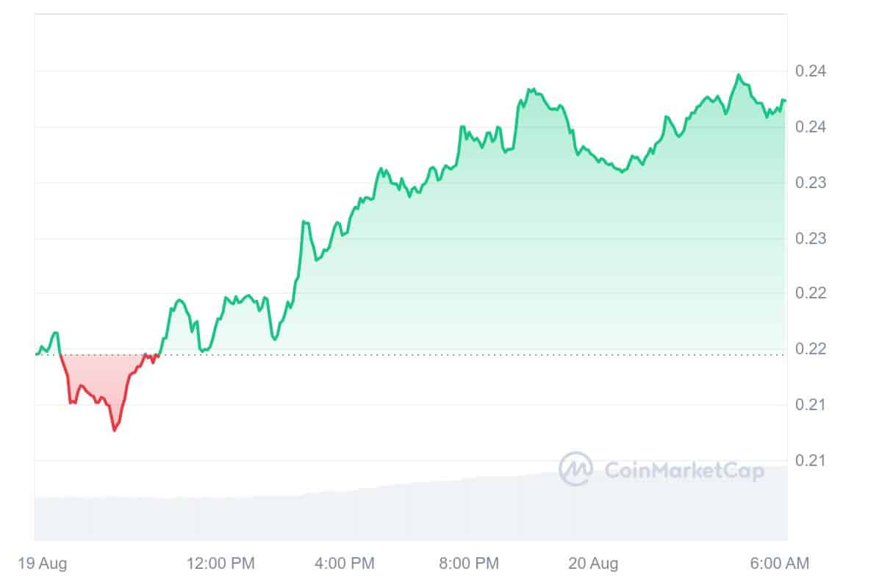Select the 20 Aug date label
Image resolution: width=882 pixels, height=588 pixels.
pyautogui.click(x=593, y=564)
